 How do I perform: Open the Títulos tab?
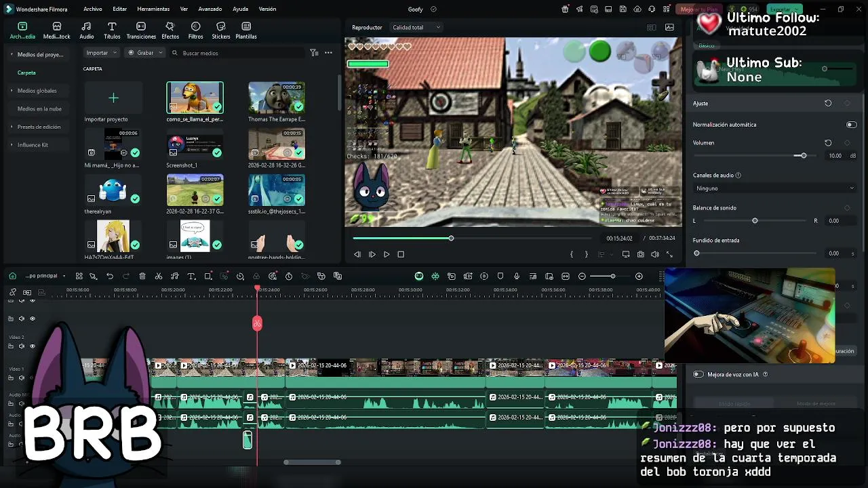(x=112, y=30)
